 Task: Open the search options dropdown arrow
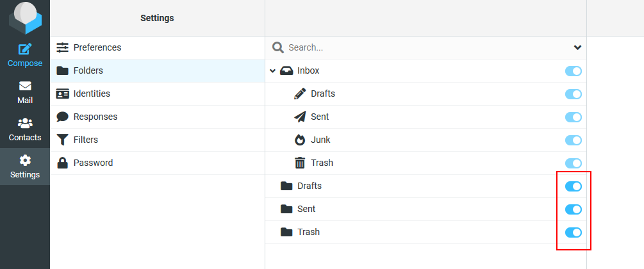coord(577,47)
